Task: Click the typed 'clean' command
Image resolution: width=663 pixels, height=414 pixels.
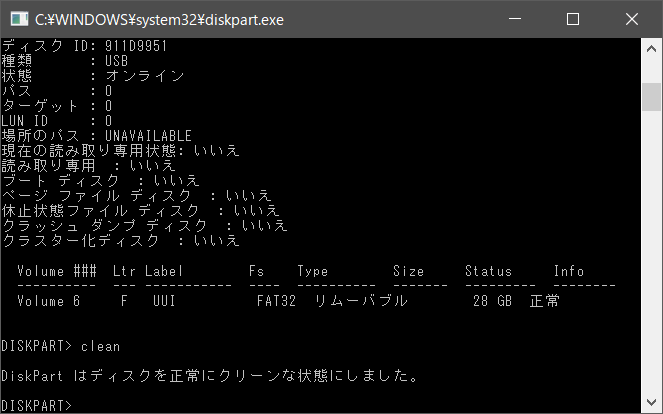Action: tap(100, 346)
